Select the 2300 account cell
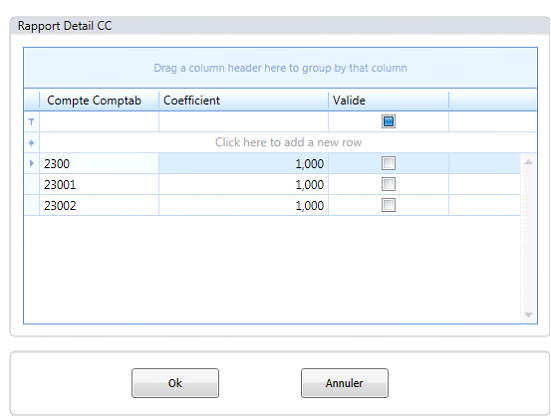 [x=99, y=163]
